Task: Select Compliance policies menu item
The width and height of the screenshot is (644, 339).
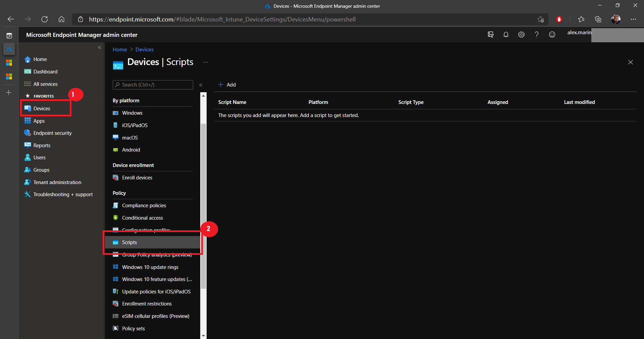Action: (144, 206)
